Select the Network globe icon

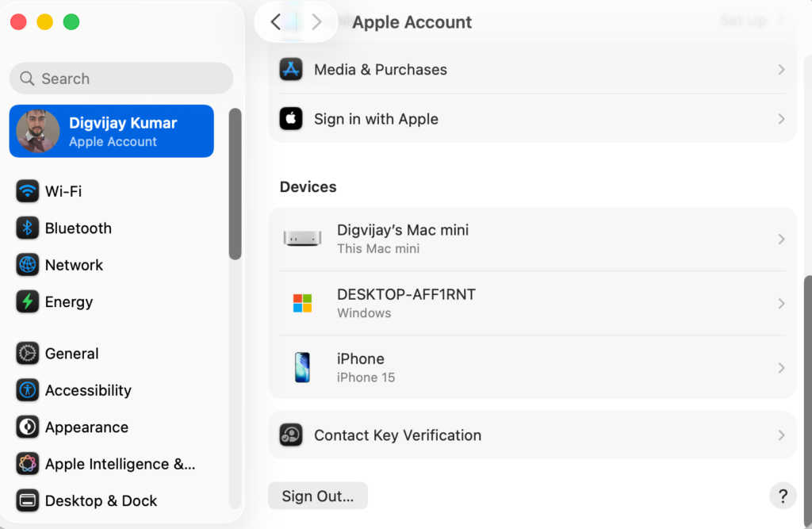tap(28, 265)
